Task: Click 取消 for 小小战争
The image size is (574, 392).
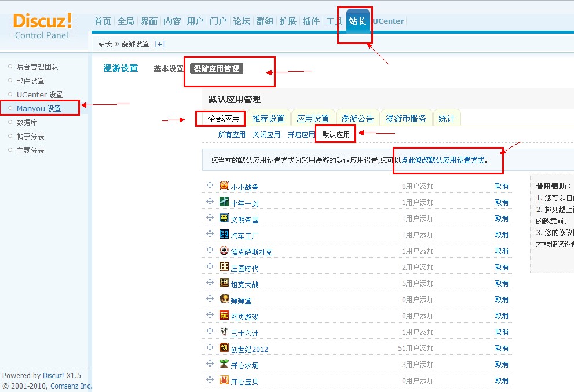Action: click(502, 186)
